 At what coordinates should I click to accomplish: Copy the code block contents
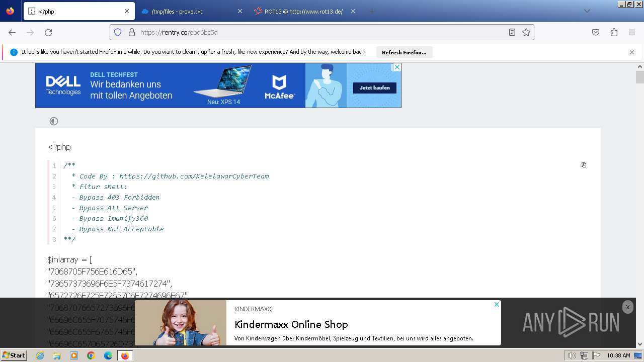(584, 165)
